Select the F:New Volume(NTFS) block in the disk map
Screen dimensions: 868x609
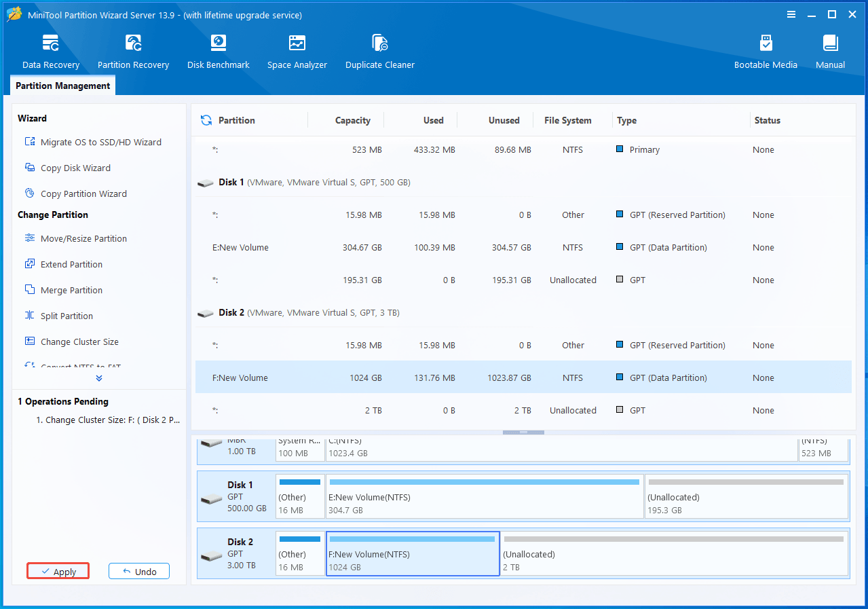[x=413, y=554]
